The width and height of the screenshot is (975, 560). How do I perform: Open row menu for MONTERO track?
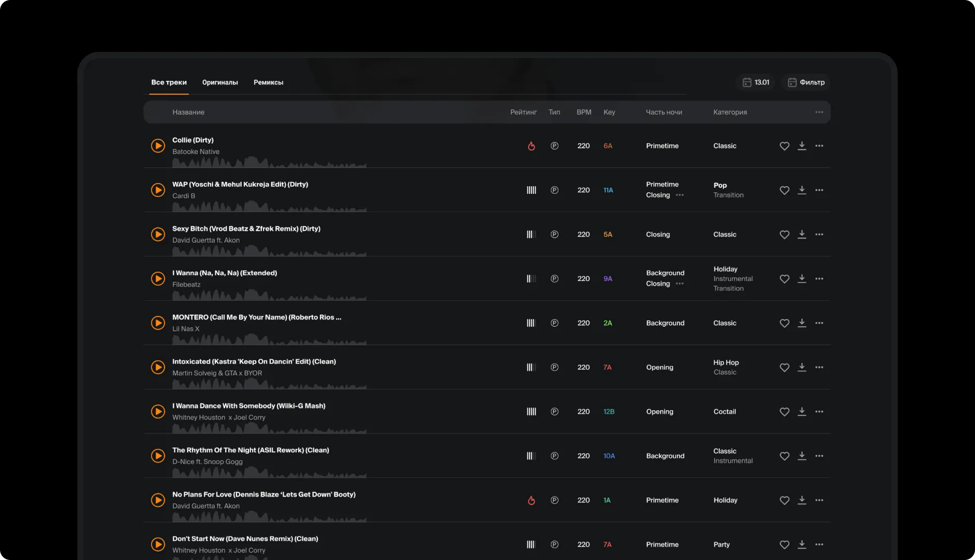click(819, 323)
